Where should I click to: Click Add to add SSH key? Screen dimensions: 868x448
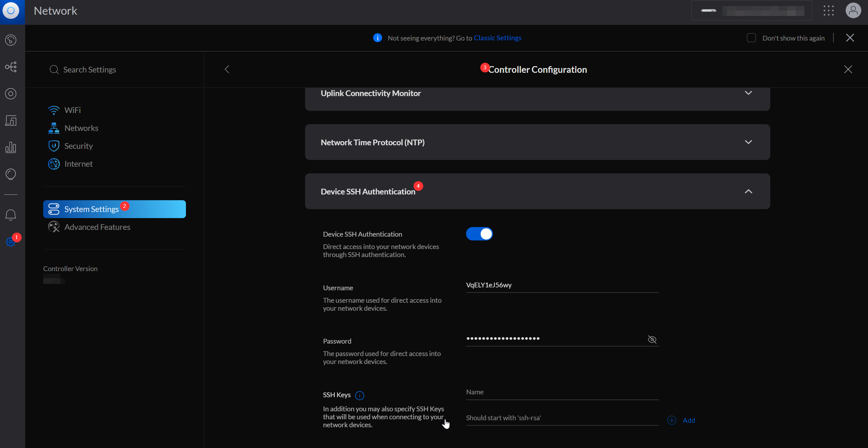(x=688, y=420)
